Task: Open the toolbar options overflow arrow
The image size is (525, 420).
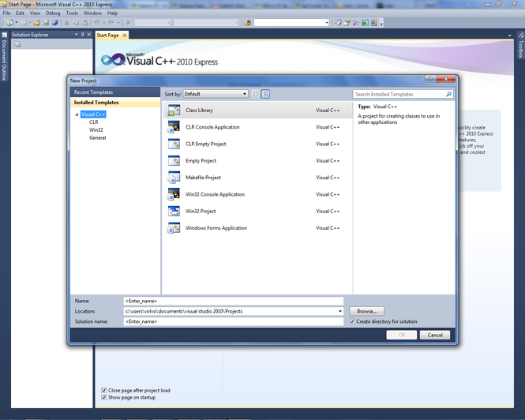Action: pyautogui.click(x=381, y=23)
